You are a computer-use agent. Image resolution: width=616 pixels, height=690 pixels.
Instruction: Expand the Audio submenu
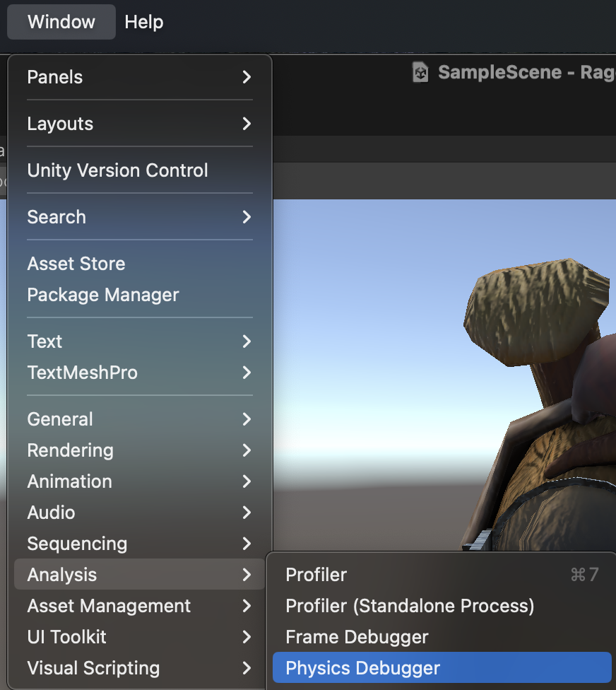coord(139,513)
